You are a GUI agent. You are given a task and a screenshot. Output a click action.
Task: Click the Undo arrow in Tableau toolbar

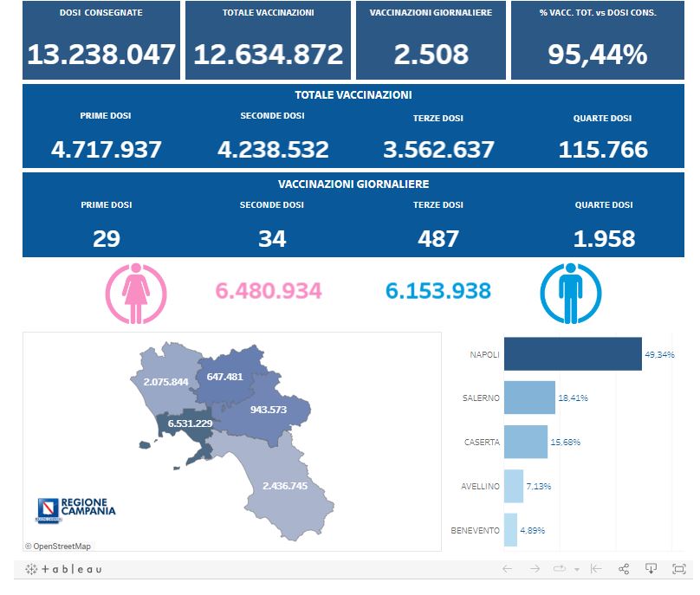click(x=508, y=569)
